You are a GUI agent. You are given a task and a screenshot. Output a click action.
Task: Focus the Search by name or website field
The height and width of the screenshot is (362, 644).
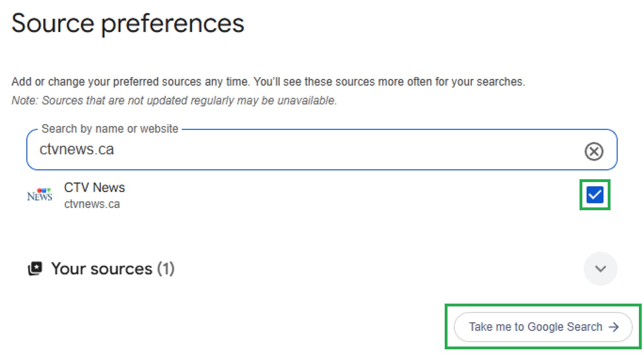tap(302, 149)
